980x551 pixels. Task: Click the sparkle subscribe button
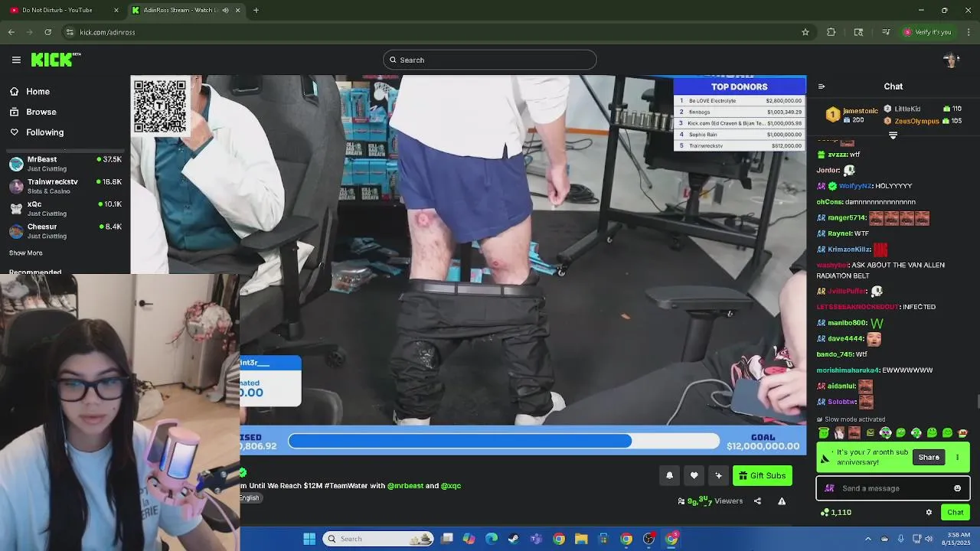[x=718, y=476]
